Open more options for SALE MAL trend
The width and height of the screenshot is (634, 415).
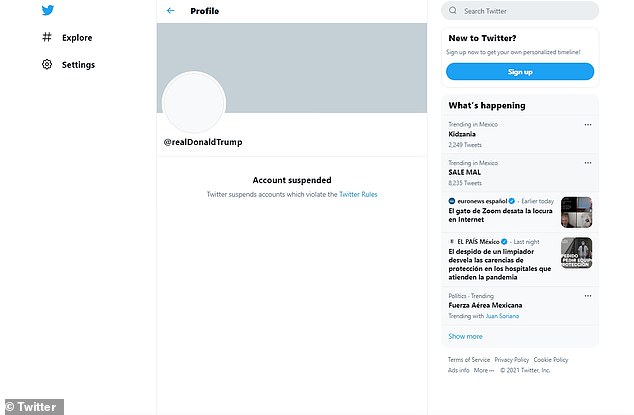tap(588, 162)
